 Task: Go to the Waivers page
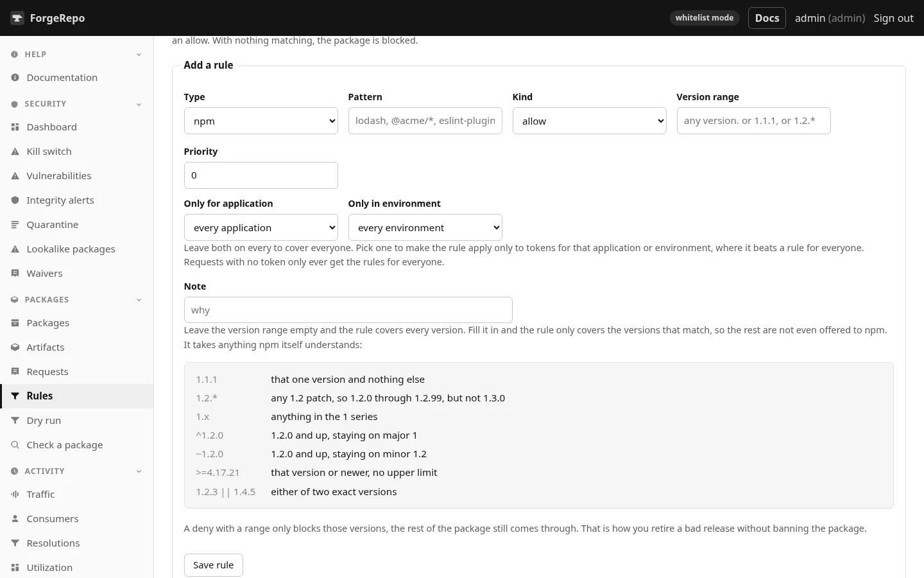click(x=77, y=274)
